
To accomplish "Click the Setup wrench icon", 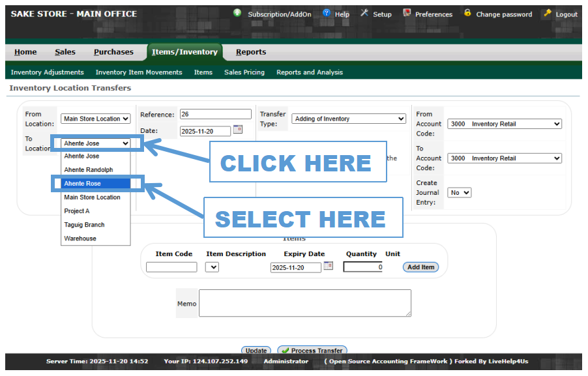I will tap(364, 13).
